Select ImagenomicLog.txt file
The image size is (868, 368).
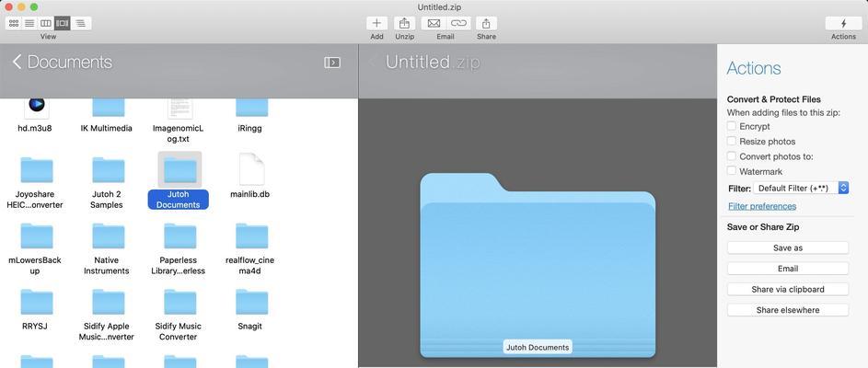tap(179, 108)
